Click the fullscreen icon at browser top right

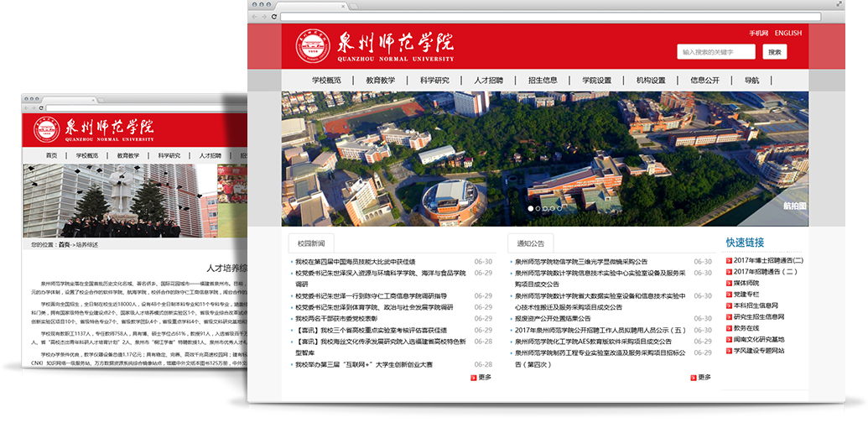pyautogui.click(x=838, y=5)
